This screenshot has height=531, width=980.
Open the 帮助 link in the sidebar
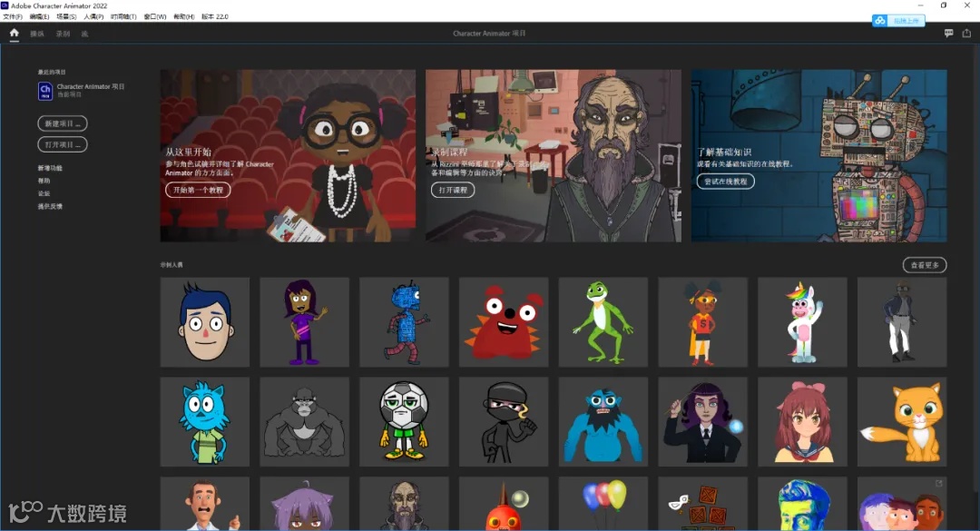tap(44, 181)
